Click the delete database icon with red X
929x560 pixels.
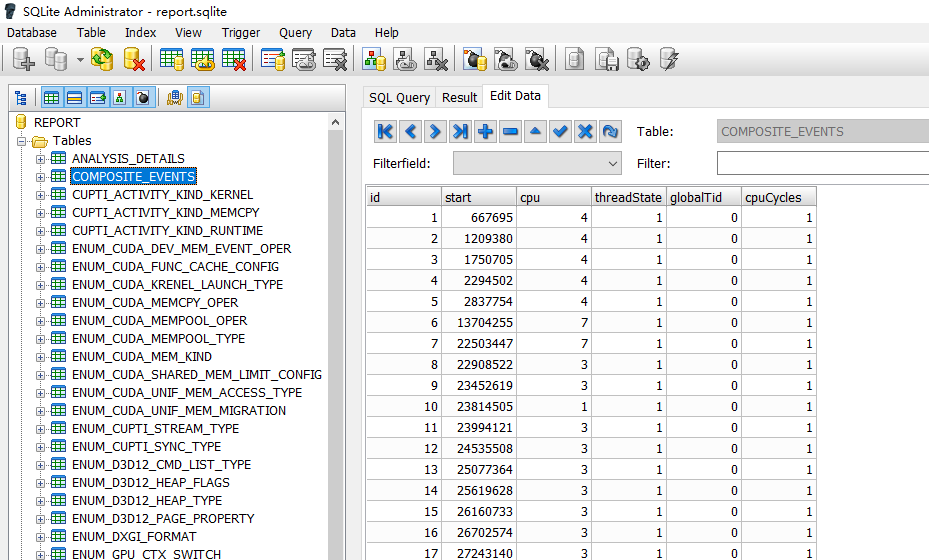click(135, 60)
